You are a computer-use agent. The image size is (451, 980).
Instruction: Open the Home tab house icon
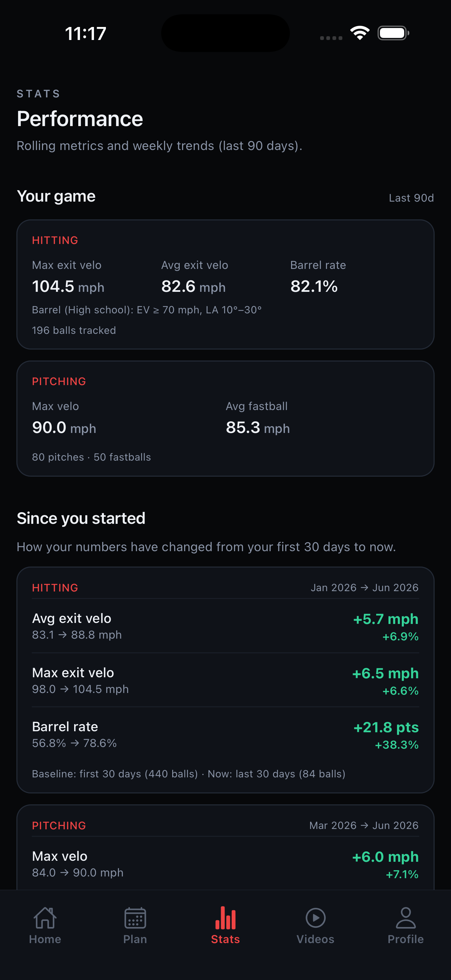tap(45, 917)
